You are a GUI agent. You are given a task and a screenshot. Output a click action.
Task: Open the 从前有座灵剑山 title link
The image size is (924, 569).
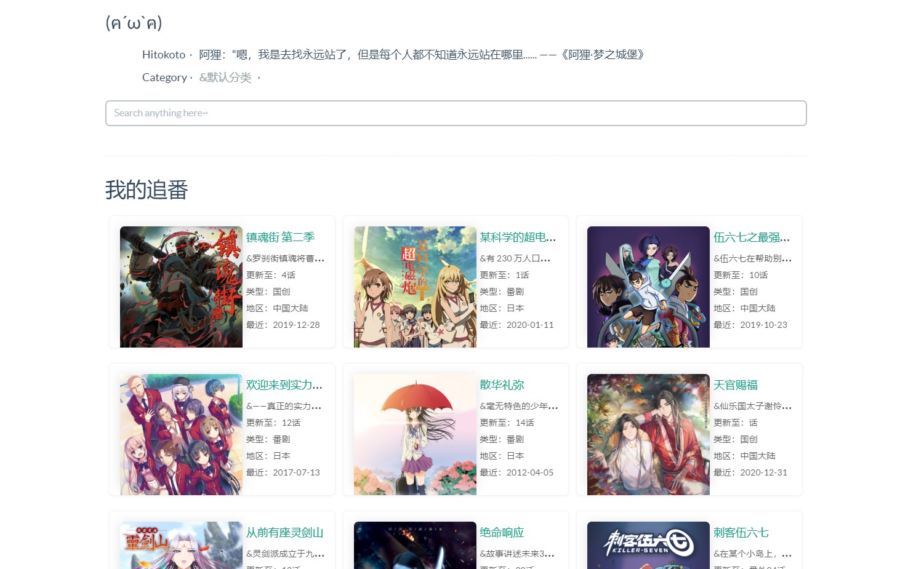pyautogui.click(x=285, y=533)
